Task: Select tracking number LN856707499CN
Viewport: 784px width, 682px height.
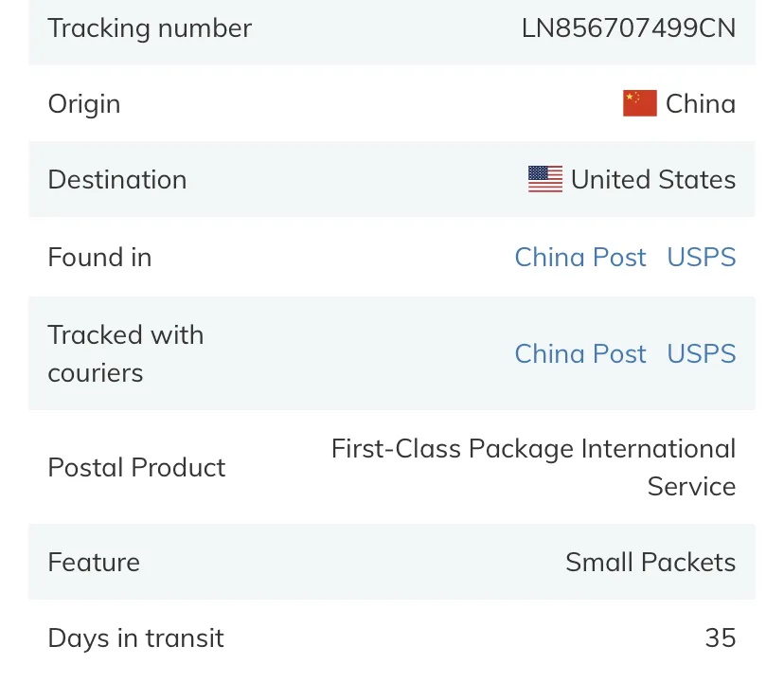Action: point(629,28)
